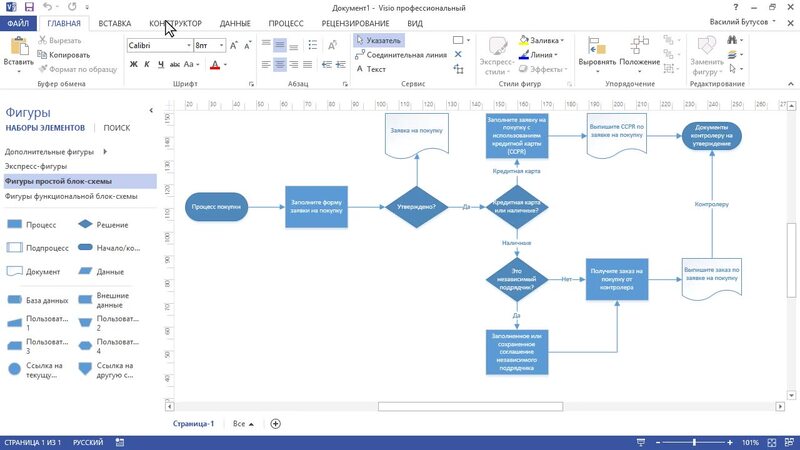Toggle underline formatting (Ч)
The width and height of the screenshot is (800, 450).
click(x=161, y=65)
